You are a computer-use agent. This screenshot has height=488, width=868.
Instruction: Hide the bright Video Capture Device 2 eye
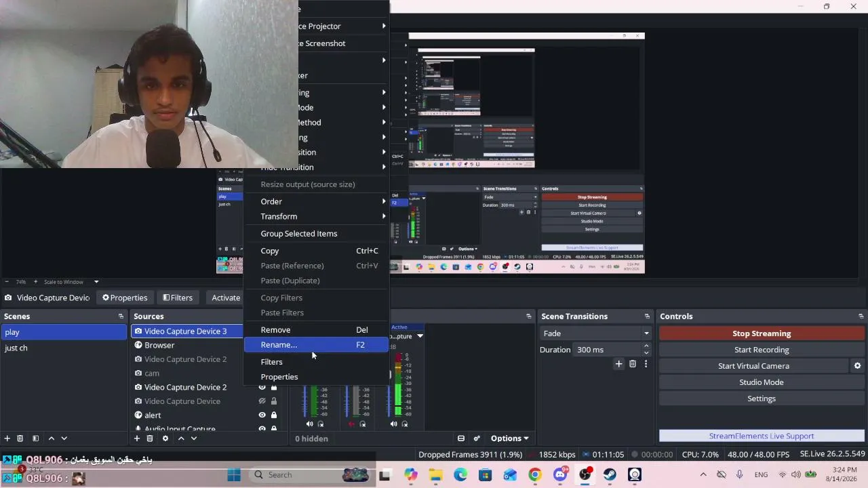262,387
